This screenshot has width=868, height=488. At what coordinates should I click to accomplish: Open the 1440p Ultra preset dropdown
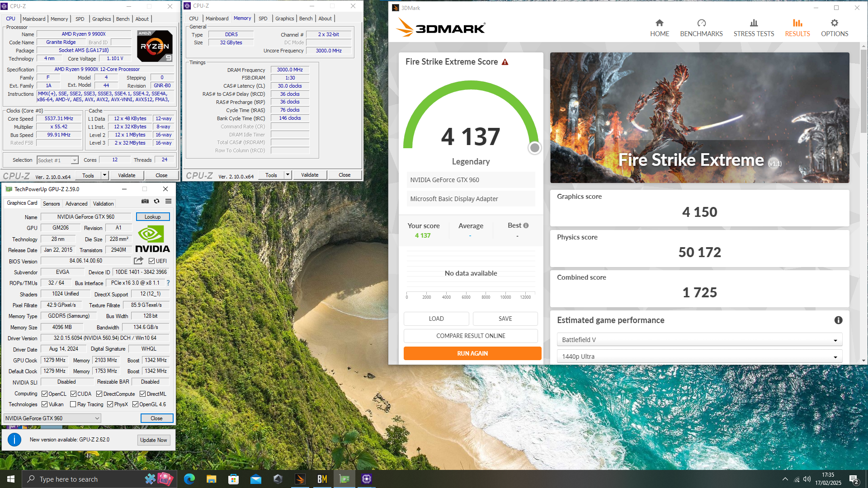[x=699, y=357]
